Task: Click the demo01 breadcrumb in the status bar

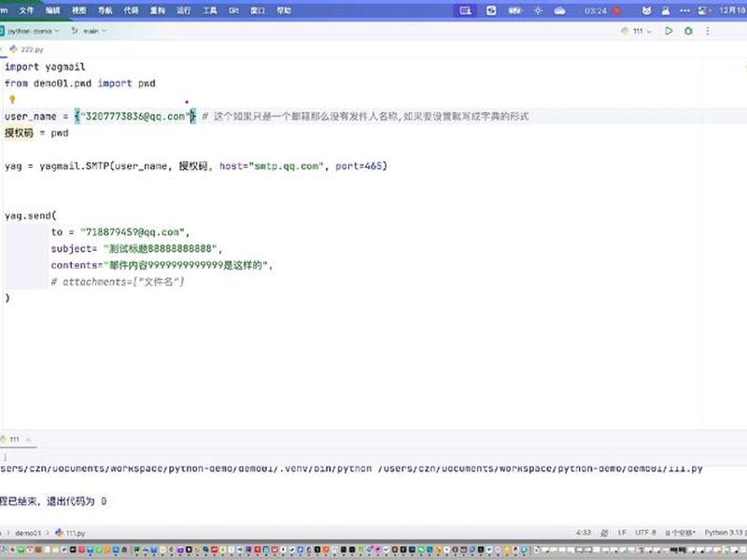Action: pyautogui.click(x=28, y=533)
